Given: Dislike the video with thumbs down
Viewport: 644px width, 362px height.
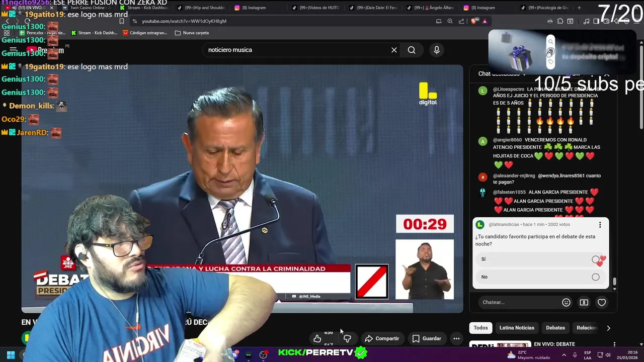Looking at the screenshot, I should [x=347, y=338].
